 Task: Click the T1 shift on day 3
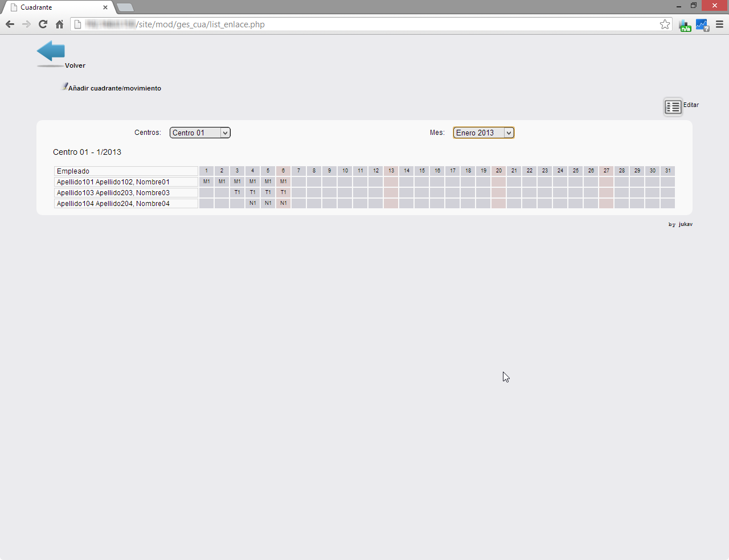pos(237,192)
